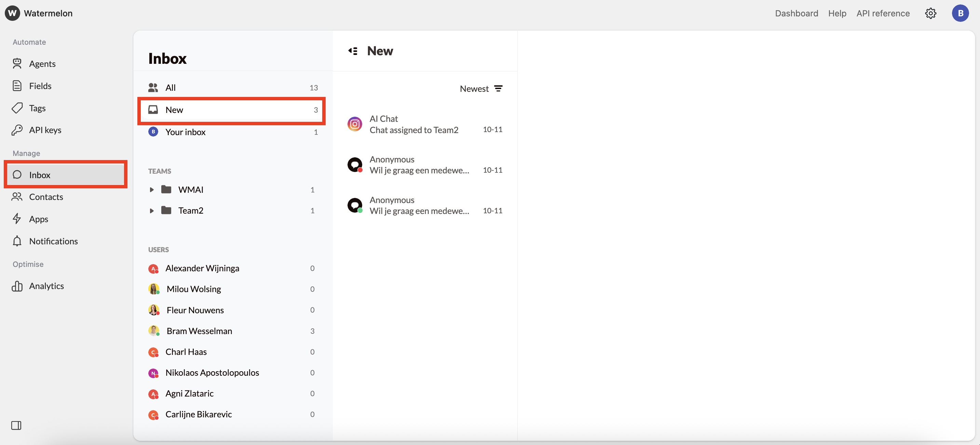Open the Help menu item
The width and height of the screenshot is (980, 445).
click(837, 13)
